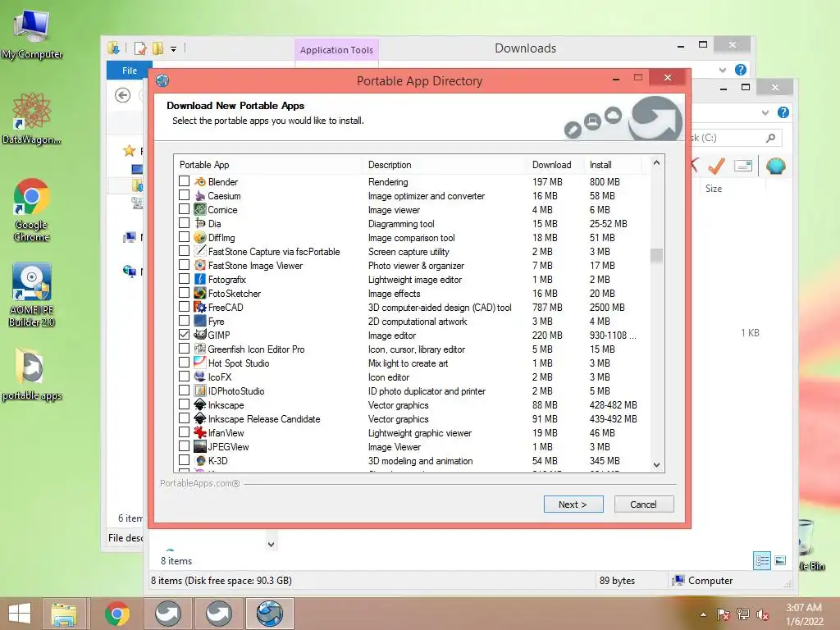Click the K-3D app icon
840x630 pixels.
point(200,460)
